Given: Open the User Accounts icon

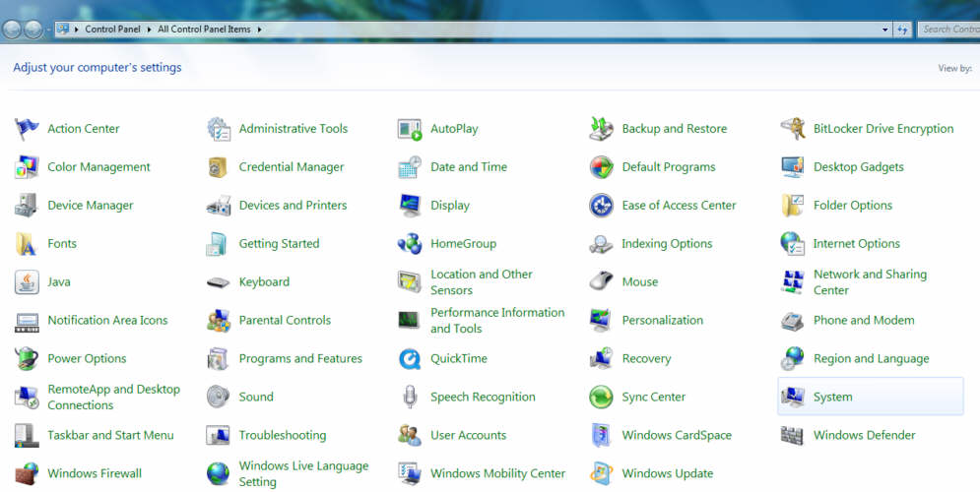Looking at the screenshot, I should click(410, 435).
